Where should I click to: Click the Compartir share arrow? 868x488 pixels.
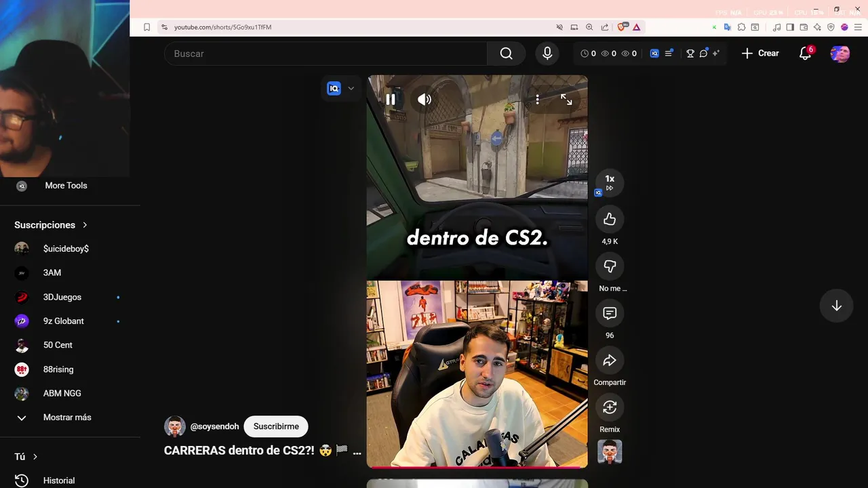(610, 361)
